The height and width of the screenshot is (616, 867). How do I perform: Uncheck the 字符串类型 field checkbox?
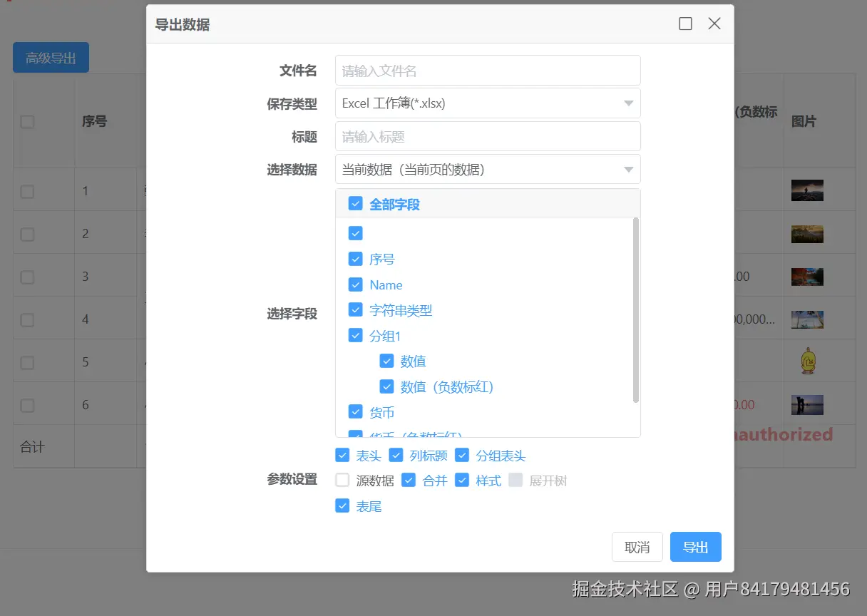[x=355, y=309]
